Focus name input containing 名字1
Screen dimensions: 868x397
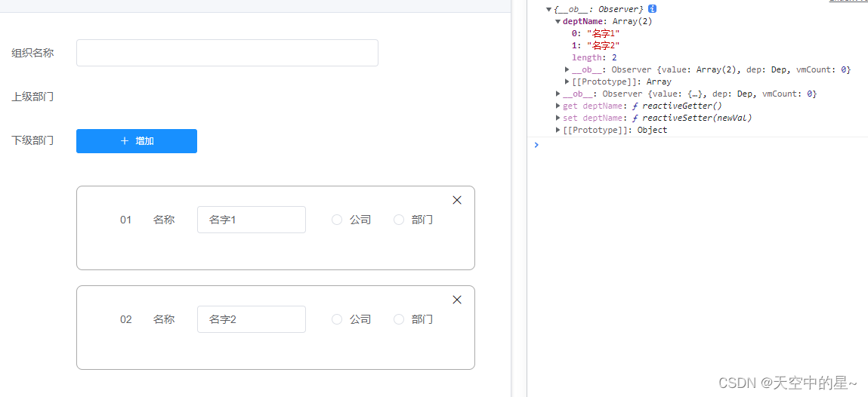[x=252, y=220]
